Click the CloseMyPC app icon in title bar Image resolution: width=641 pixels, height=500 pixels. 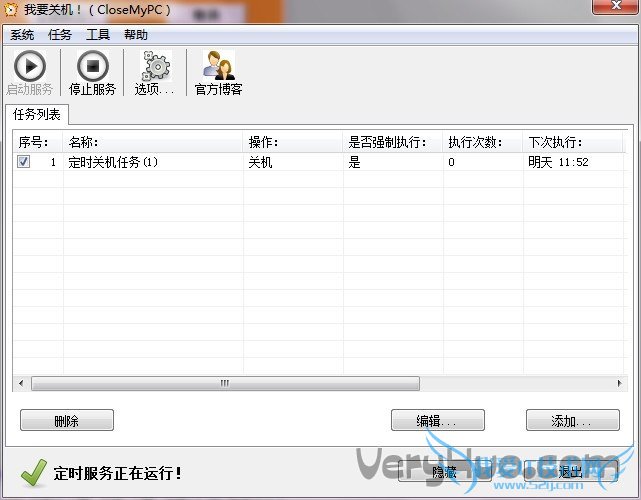11,10
